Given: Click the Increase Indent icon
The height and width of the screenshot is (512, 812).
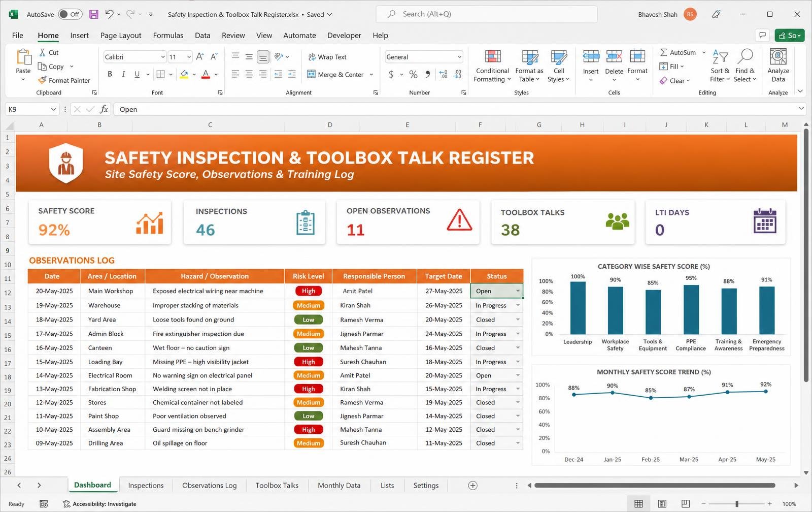Looking at the screenshot, I should click(292, 74).
